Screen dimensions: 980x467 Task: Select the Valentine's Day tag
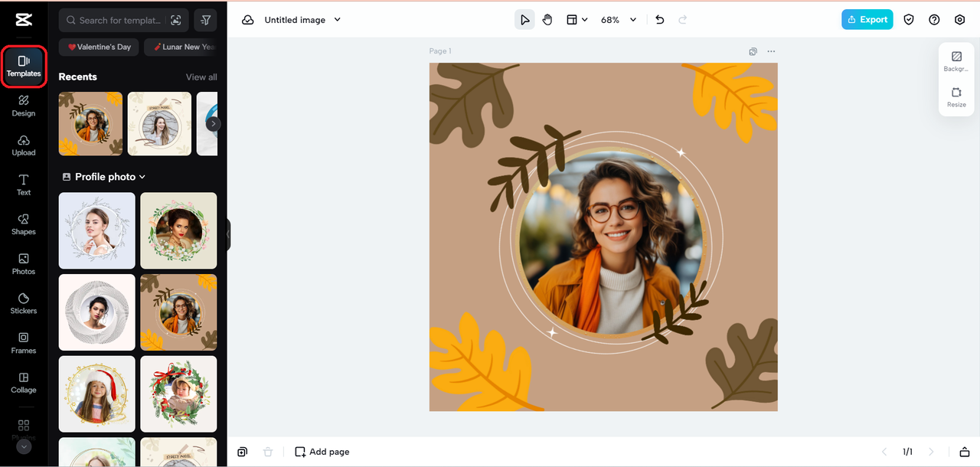[x=99, y=47]
